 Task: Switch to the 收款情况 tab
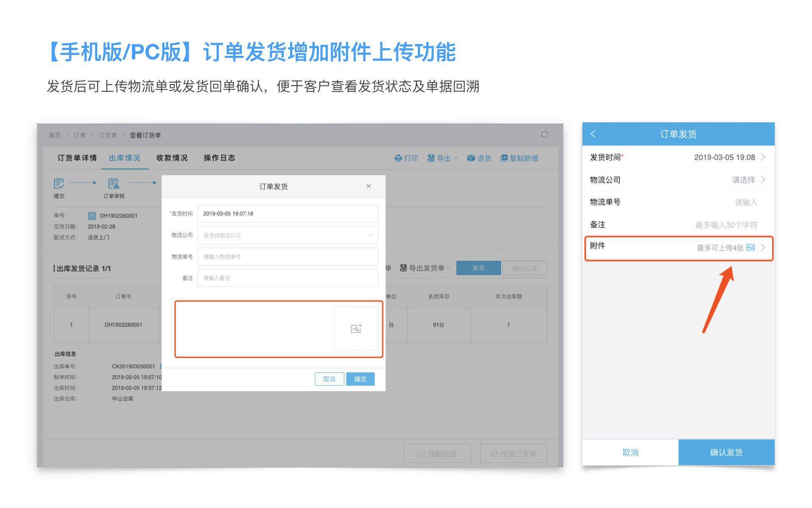click(x=172, y=158)
